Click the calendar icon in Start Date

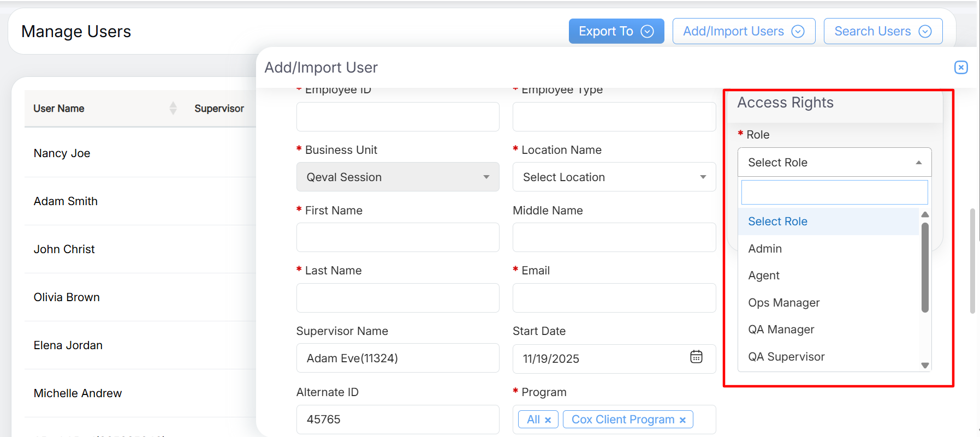point(696,357)
